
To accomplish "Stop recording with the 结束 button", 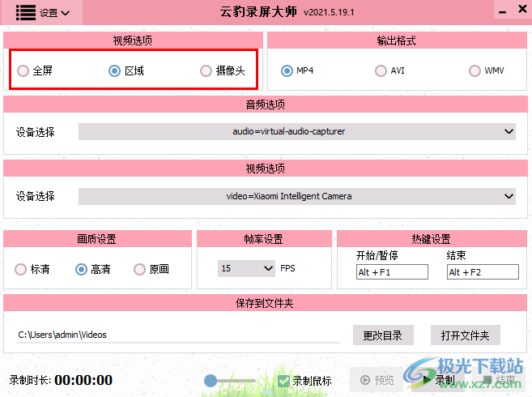I will pos(500,380).
